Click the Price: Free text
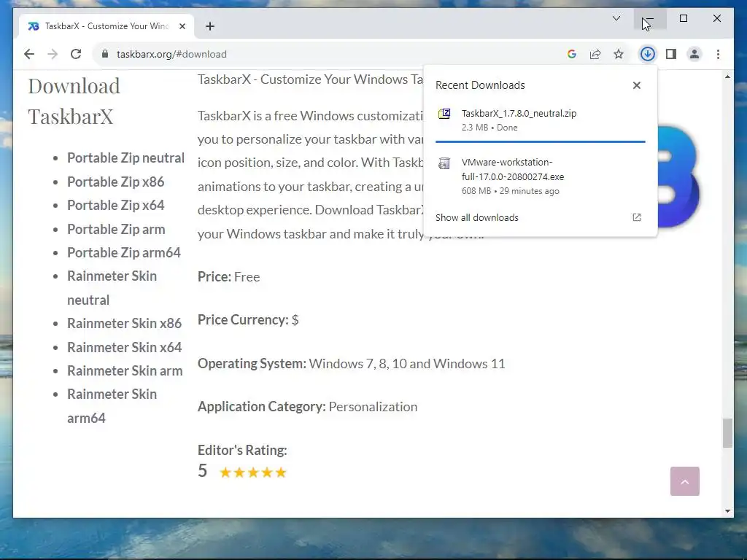The width and height of the screenshot is (747, 560). pyautogui.click(x=228, y=277)
